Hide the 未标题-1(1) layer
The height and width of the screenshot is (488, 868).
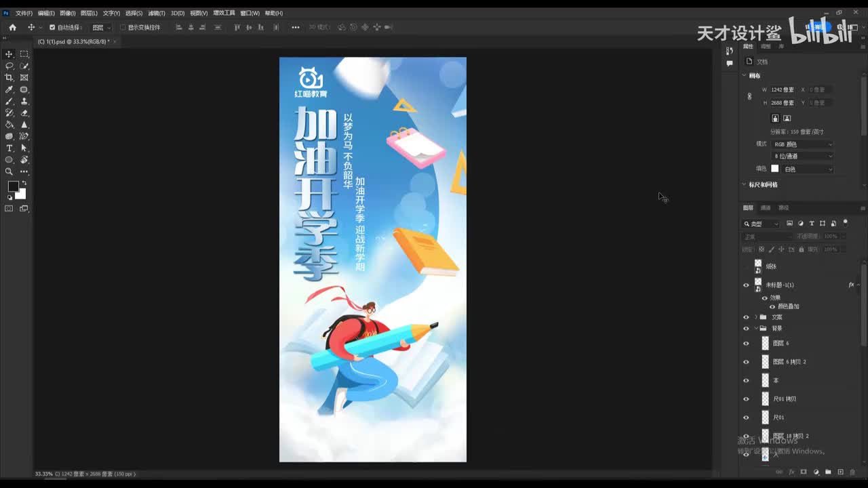coord(746,285)
